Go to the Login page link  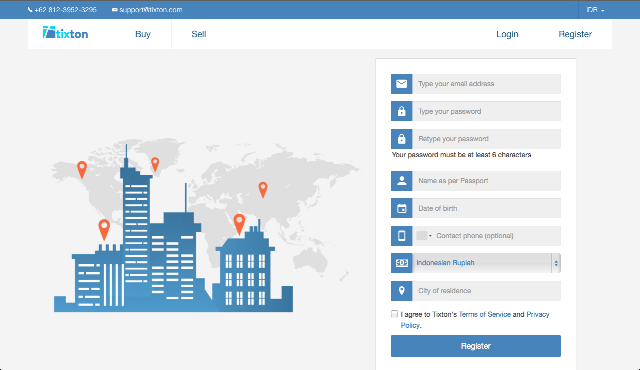(507, 34)
